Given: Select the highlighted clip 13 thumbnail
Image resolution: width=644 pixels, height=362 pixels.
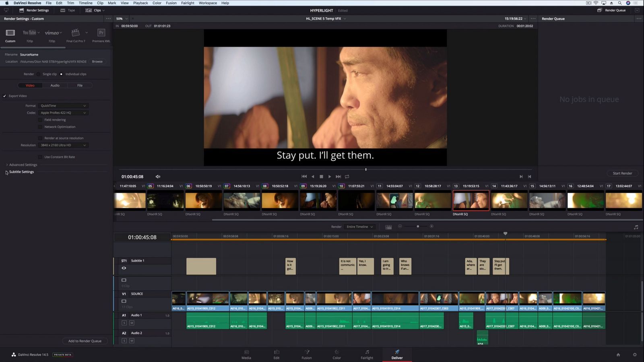Looking at the screenshot, I should (471, 200).
